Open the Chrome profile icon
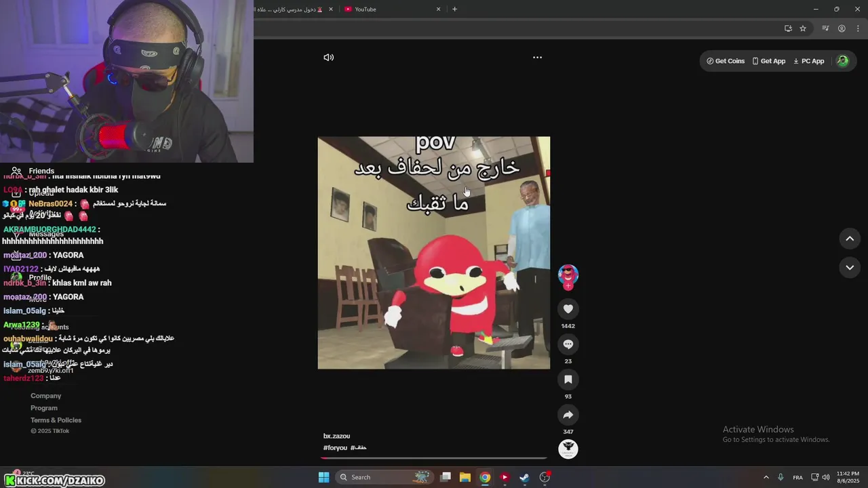Image resolution: width=868 pixels, height=488 pixels. tap(842, 28)
